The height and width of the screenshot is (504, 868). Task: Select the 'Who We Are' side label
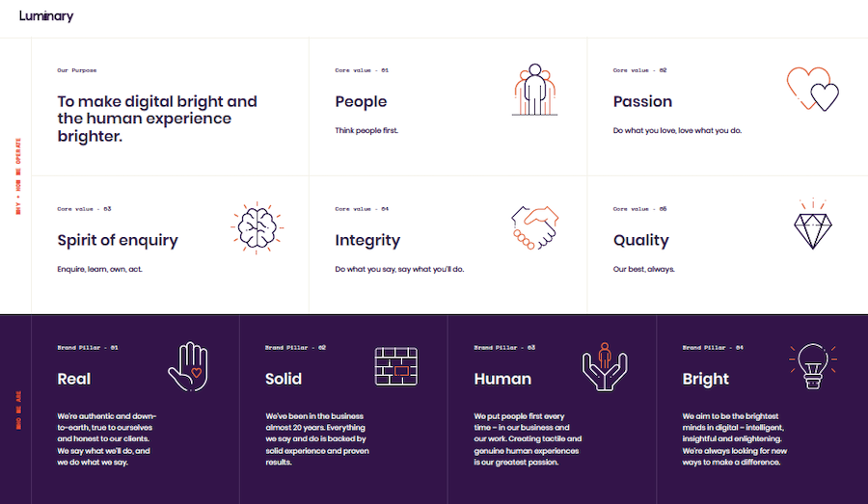tap(17, 409)
